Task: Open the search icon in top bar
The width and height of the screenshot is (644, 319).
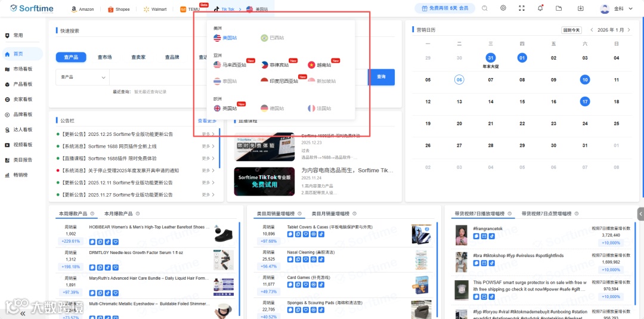Action: (x=485, y=8)
